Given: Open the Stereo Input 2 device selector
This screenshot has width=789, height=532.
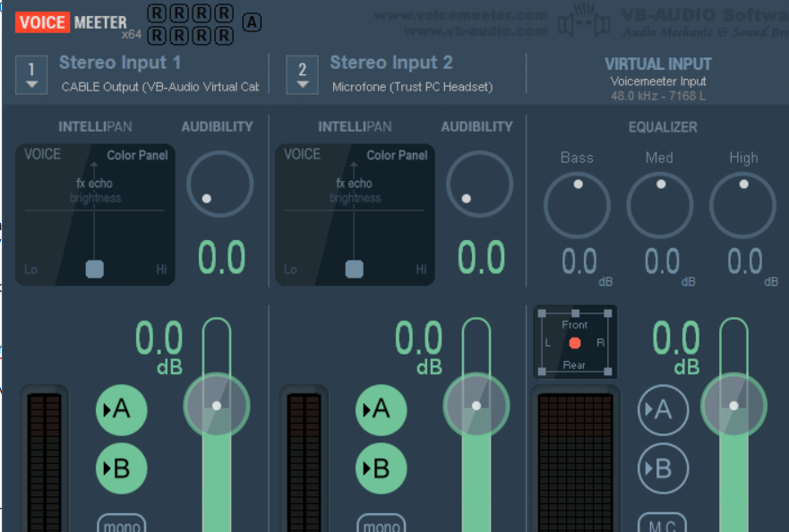Looking at the screenshot, I should pyautogui.click(x=302, y=75).
